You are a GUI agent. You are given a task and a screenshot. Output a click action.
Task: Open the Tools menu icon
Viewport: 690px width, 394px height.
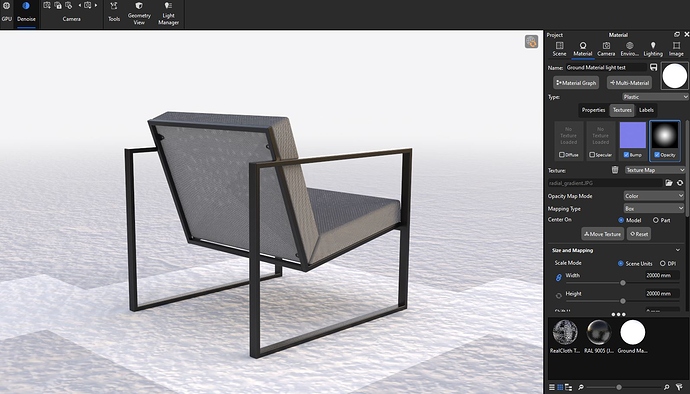pyautogui.click(x=114, y=12)
